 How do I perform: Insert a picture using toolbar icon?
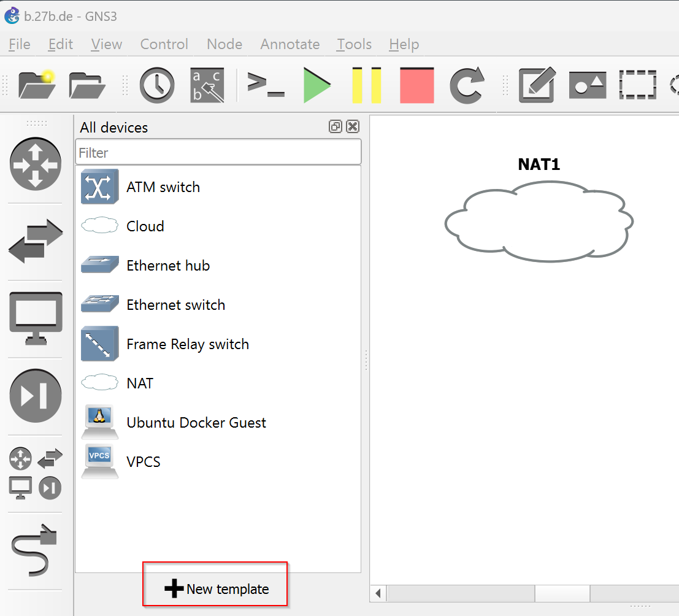[587, 85]
